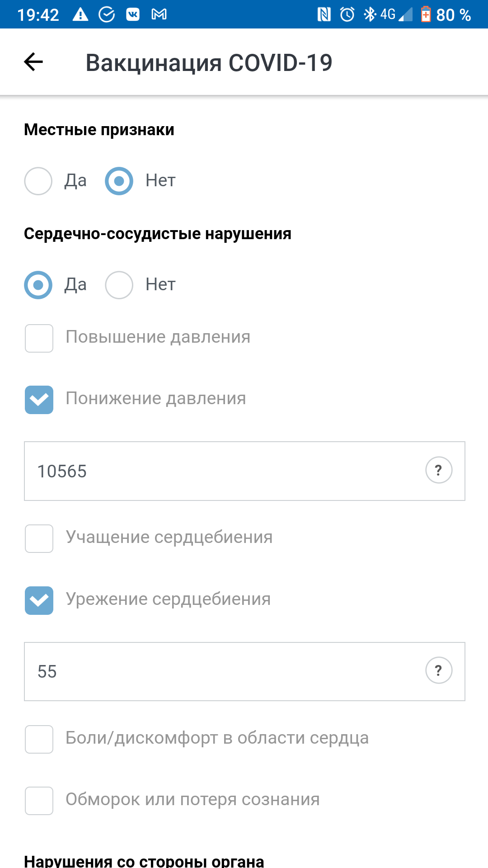Viewport: 488px width, 868px height.
Task: Check 'Боли/дискомфорт в области сердца' checkbox
Action: tap(39, 739)
